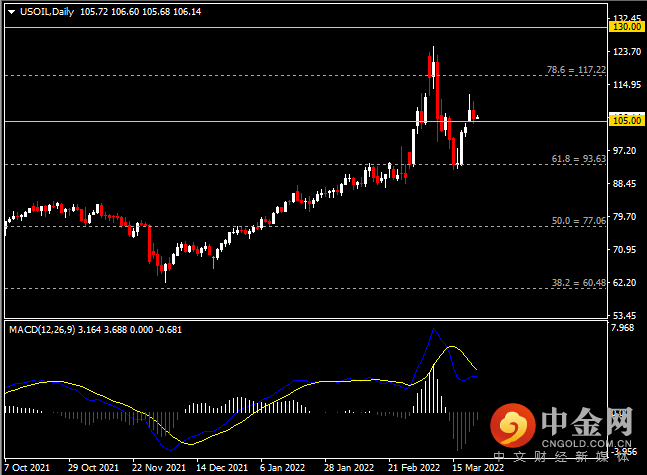The image size is (647, 475).
Task: Click the 79.70 price axis value
Action: pyautogui.click(x=625, y=216)
